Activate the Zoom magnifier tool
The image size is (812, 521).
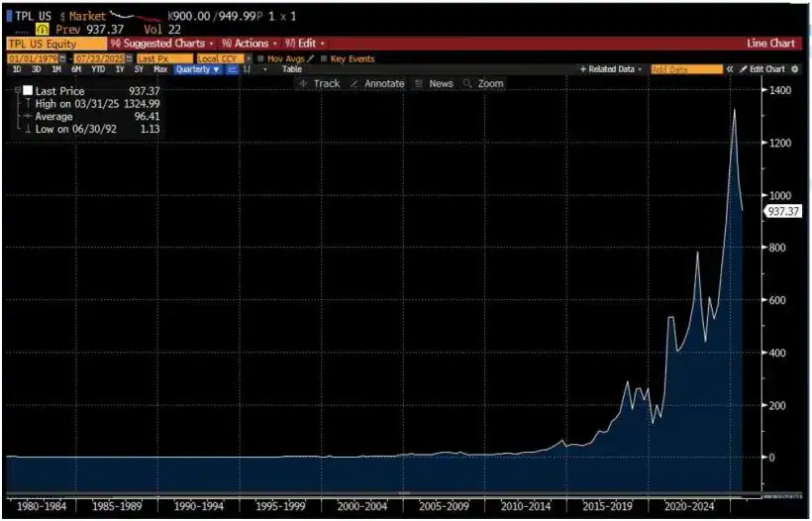pyautogui.click(x=484, y=84)
